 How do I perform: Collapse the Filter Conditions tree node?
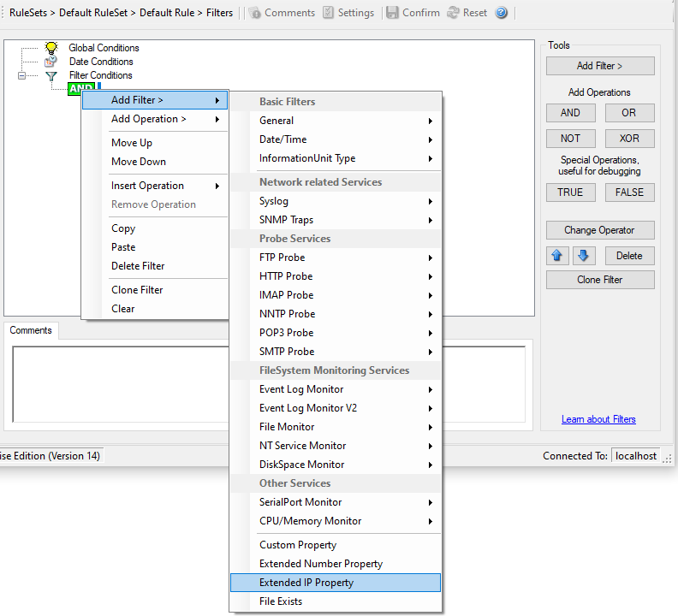coord(22,75)
